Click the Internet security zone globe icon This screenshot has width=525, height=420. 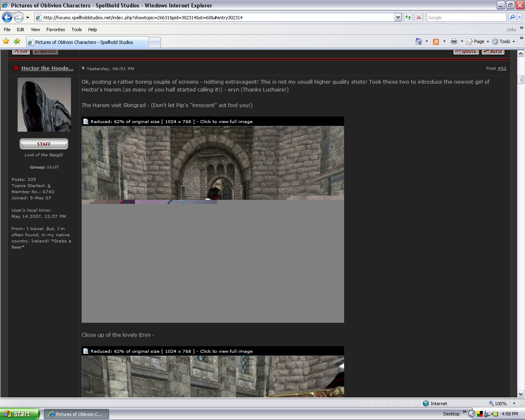(x=426, y=404)
